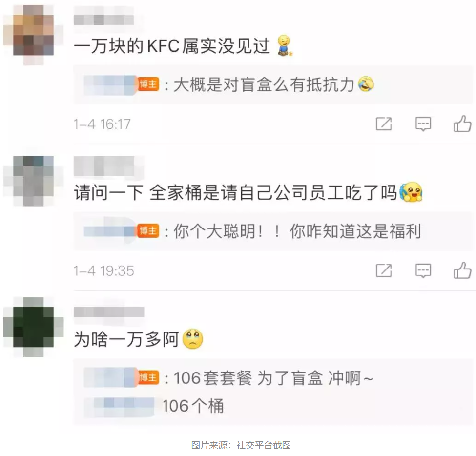The height and width of the screenshot is (456, 476).
Task: Share the comment posted at 1-4 19:35
Action: [384, 270]
